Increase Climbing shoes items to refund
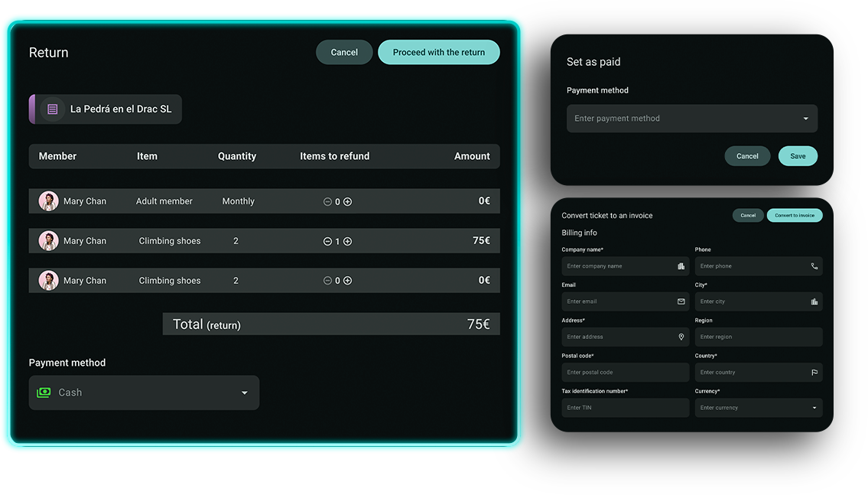 click(x=348, y=241)
